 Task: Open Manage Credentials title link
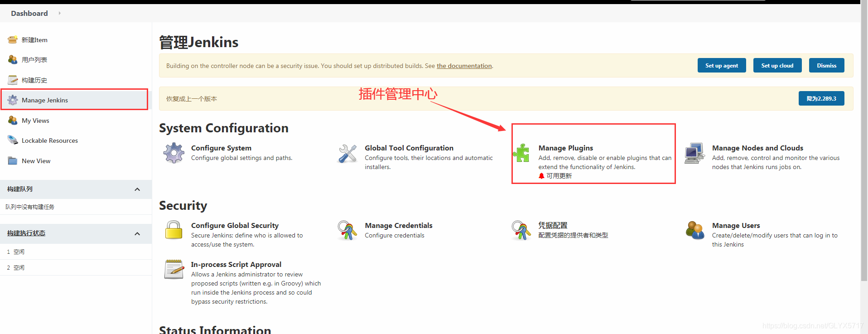(399, 226)
